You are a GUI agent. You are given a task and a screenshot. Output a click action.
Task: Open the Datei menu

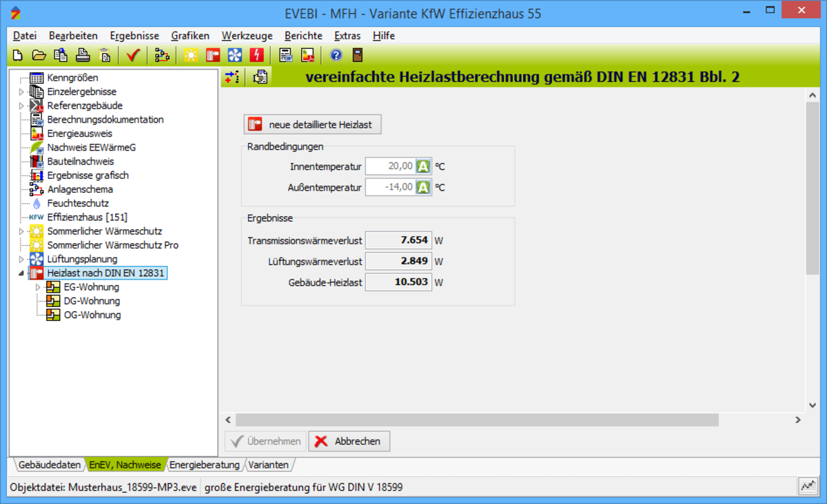tap(25, 36)
